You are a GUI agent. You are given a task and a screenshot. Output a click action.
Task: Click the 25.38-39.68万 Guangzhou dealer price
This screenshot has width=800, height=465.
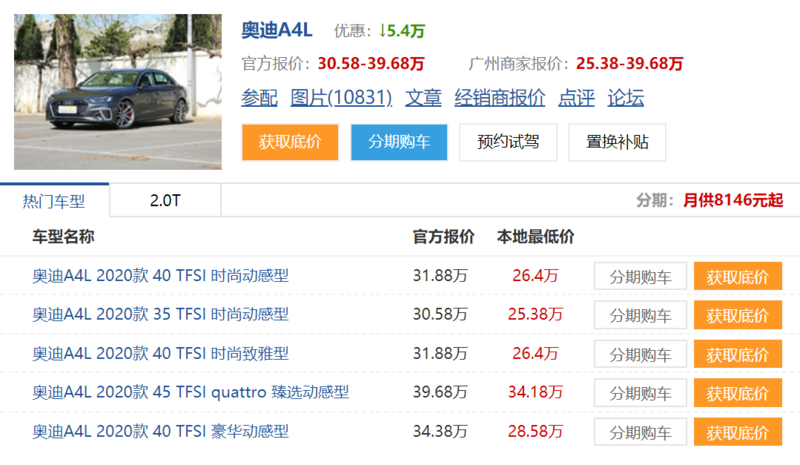click(x=630, y=64)
